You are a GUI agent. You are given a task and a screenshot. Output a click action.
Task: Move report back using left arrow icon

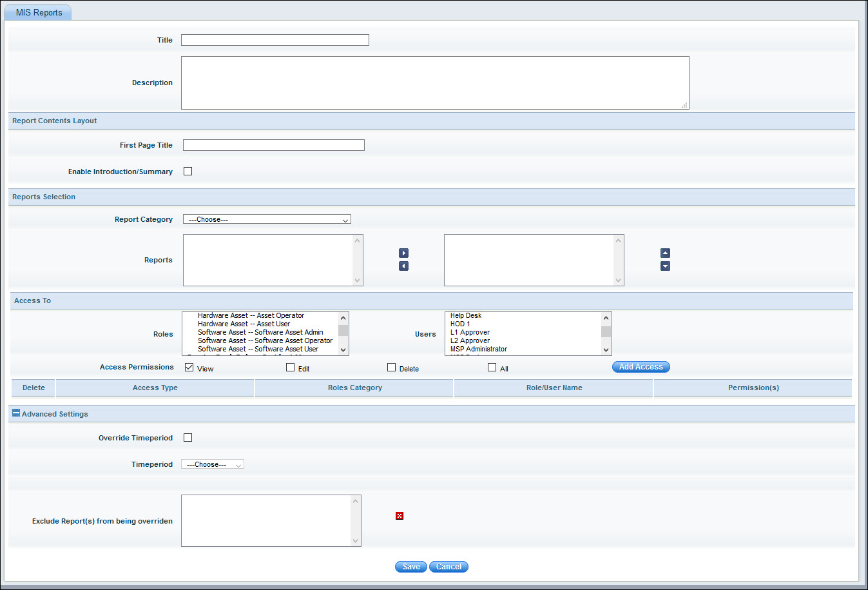[403, 265]
